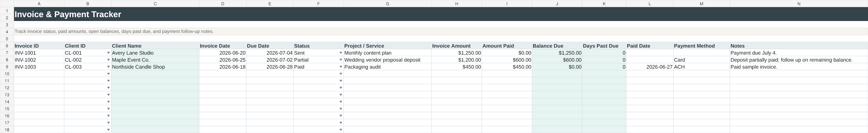Click the 'Payment due July 4.' note

coord(799,53)
